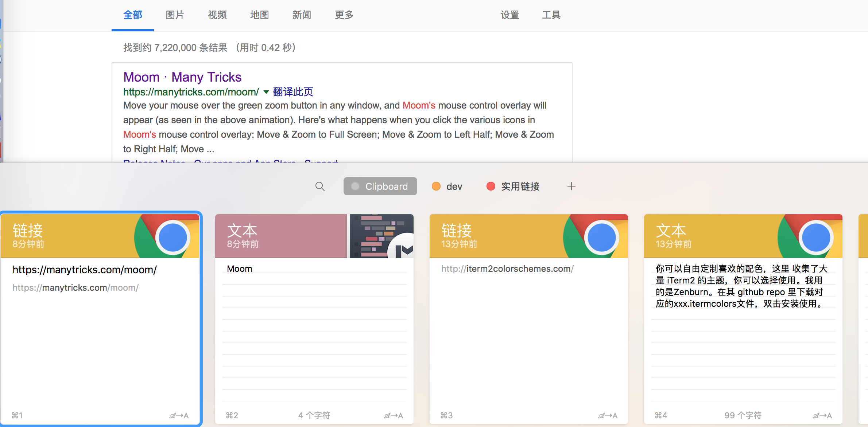Click Chrome icon on 13分钟前 text card

coord(815,237)
